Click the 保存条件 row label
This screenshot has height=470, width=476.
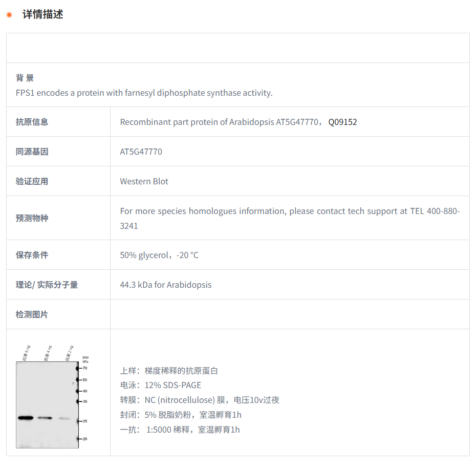32,255
